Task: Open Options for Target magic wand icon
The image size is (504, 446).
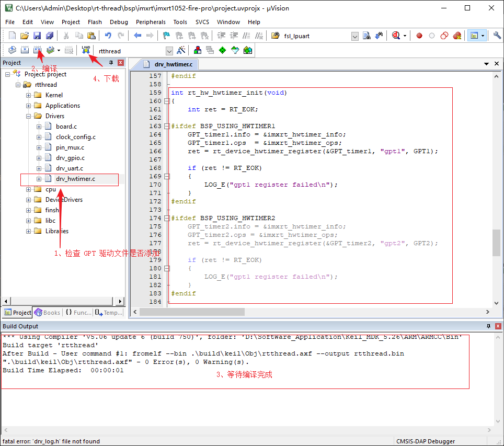Action: pyautogui.click(x=181, y=50)
